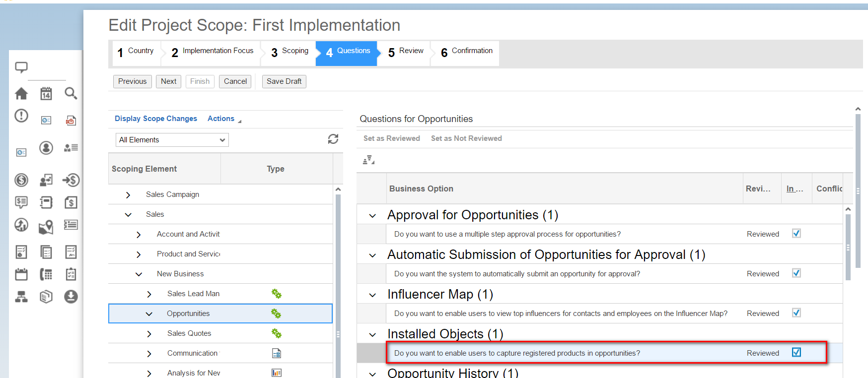The image size is (868, 378).
Task: Open the person with list icon
Action: (x=71, y=148)
